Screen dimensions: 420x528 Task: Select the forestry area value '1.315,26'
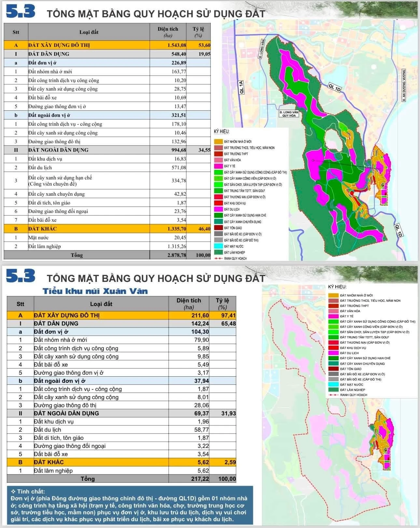[177, 246]
